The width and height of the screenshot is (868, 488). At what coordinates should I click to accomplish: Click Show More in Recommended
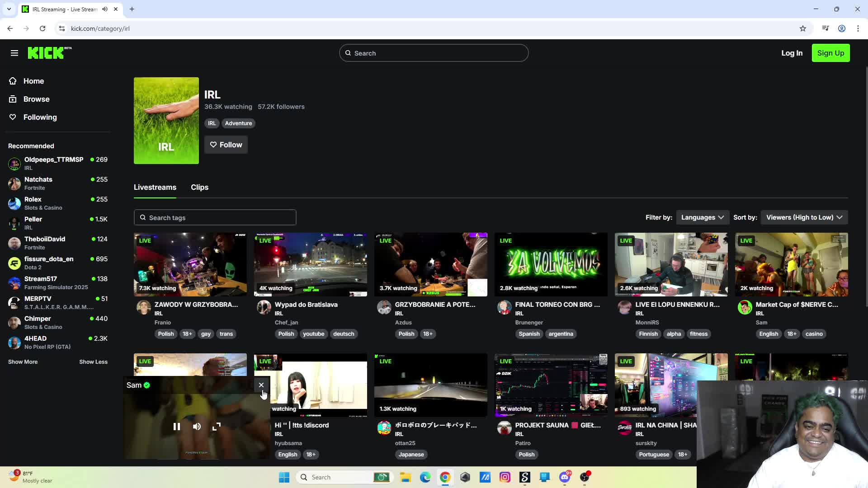(x=23, y=362)
